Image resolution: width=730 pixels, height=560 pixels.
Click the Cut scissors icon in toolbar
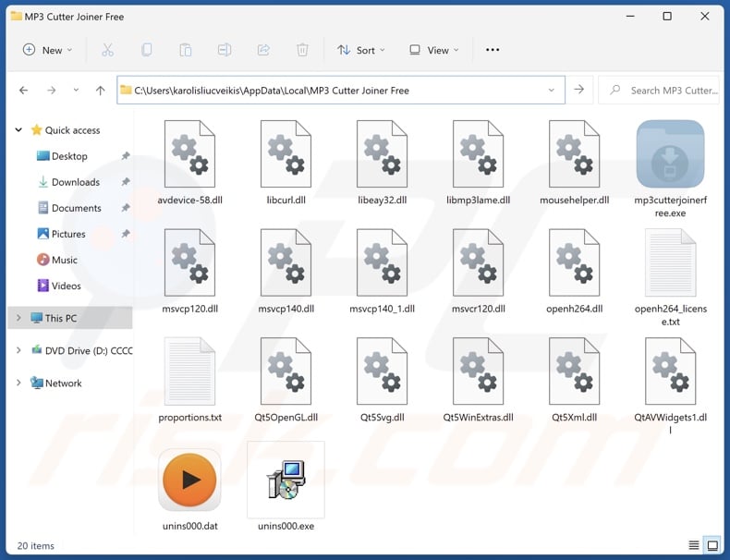click(x=107, y=50)
